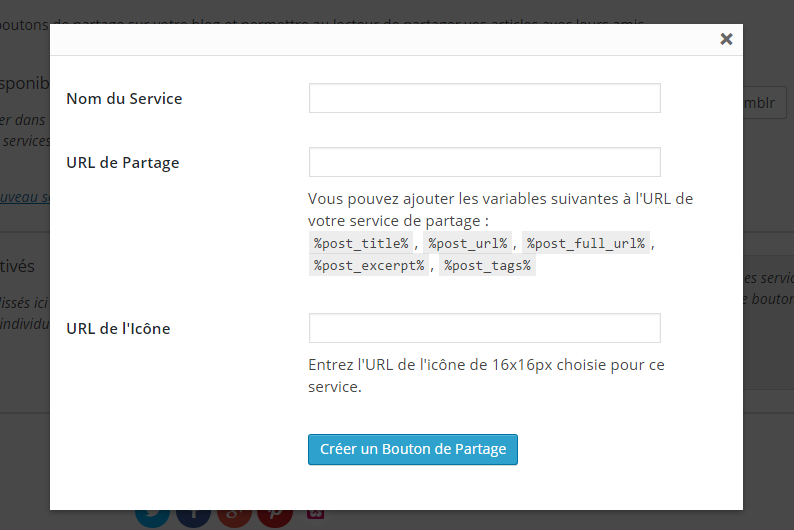Viewport: 794px width, 530px height.
Task: Click the URL de Partage label
Action: [x=122, y=162]
